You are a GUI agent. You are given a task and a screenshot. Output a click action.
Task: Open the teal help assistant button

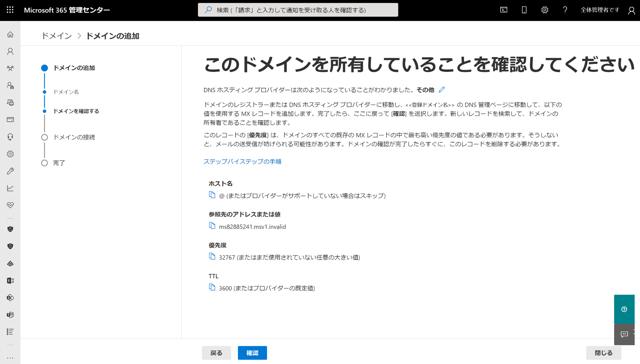624,309
